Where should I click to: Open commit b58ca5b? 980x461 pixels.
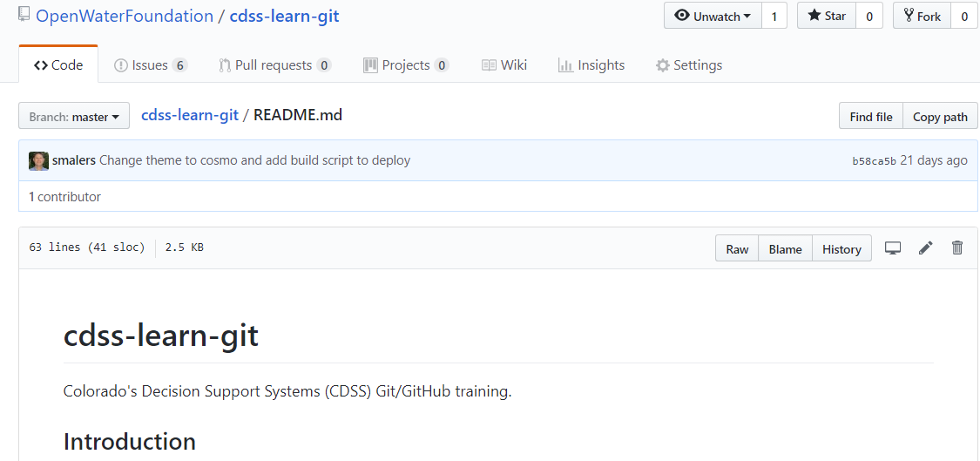click(x=874, y=161)
